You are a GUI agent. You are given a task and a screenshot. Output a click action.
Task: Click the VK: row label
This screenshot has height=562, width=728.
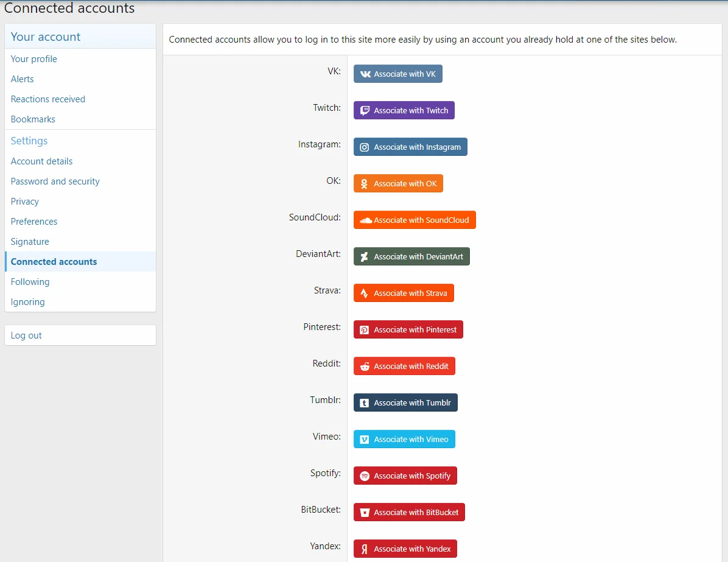tap(334, 71)
